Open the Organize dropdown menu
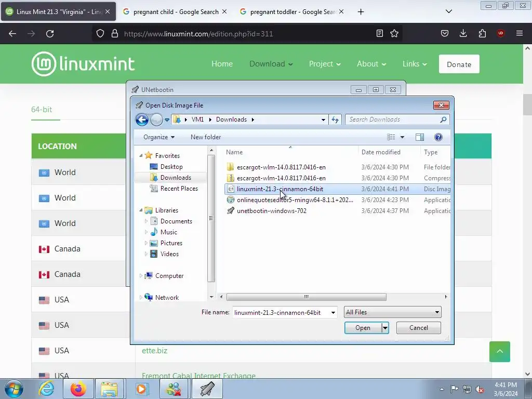Screen dimensions: 532x399 (159, 137)
